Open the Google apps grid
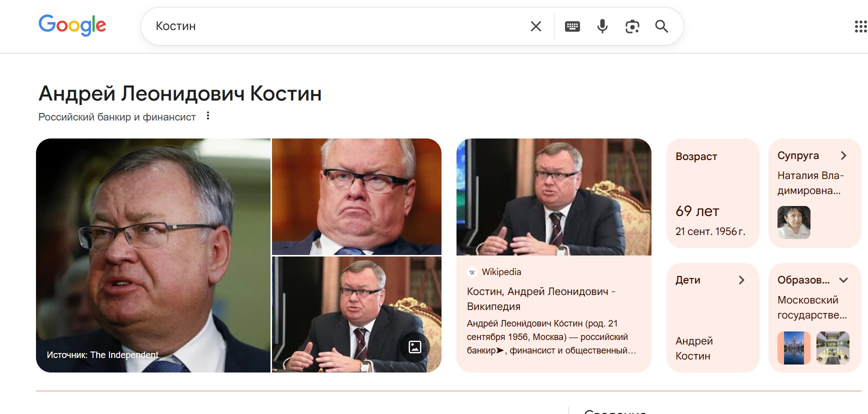Image resolution: width=868 pixels, height=414 pixels. (860, 26)
